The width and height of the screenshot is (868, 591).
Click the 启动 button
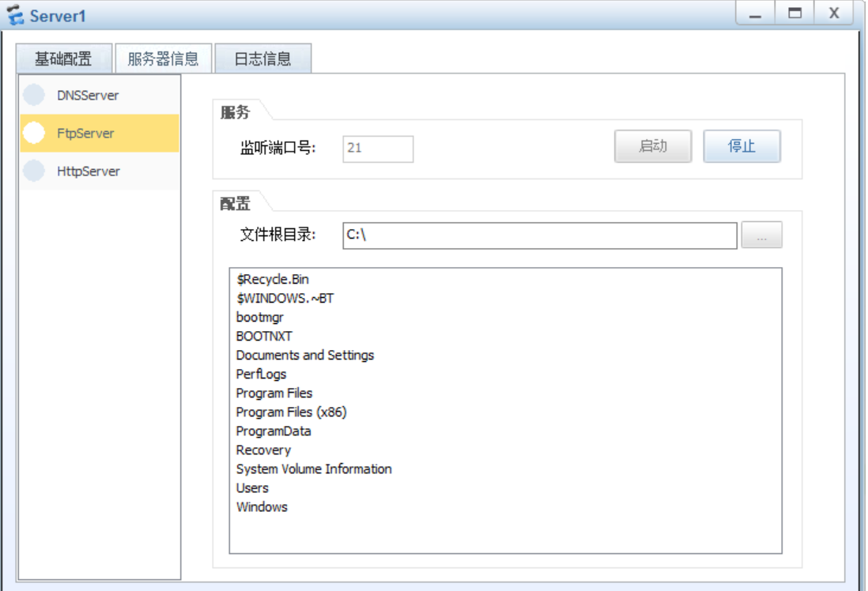click(x=653, y=146)
